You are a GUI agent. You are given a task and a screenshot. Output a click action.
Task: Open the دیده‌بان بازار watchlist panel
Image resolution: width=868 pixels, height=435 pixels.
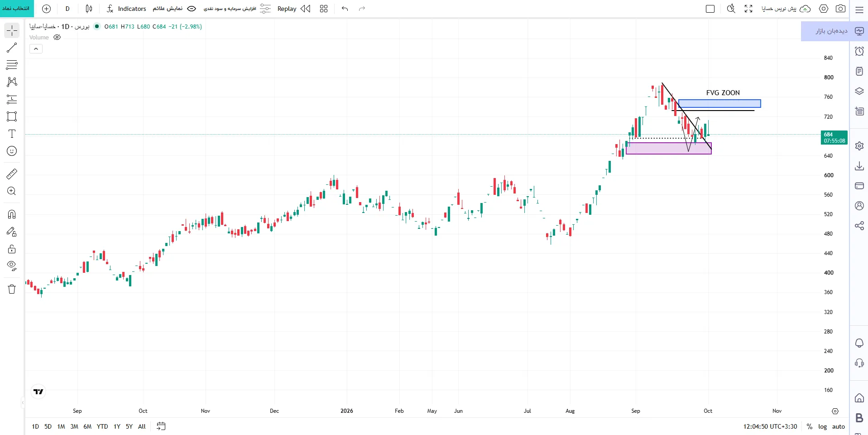[834, 31]
